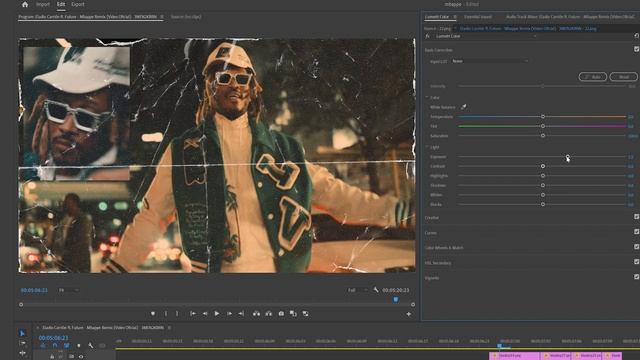Viewport: 640px width, 360px height.
Task: Toggle track lock icon
Action: 52,357
